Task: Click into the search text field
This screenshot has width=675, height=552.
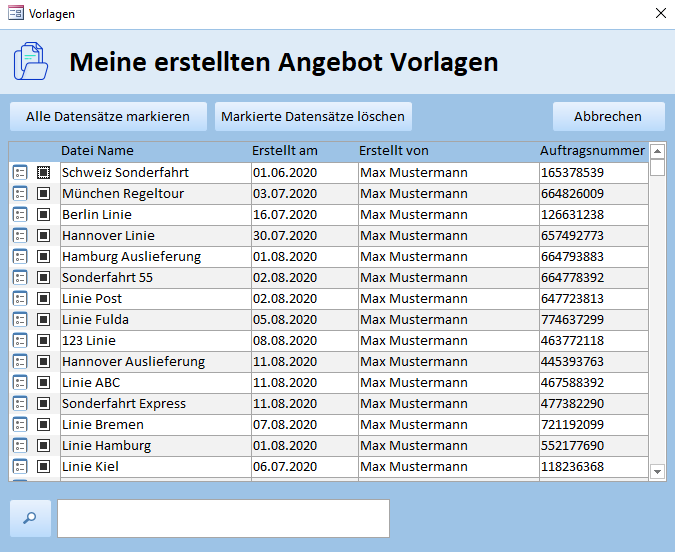Action: [x=223, y=518]
